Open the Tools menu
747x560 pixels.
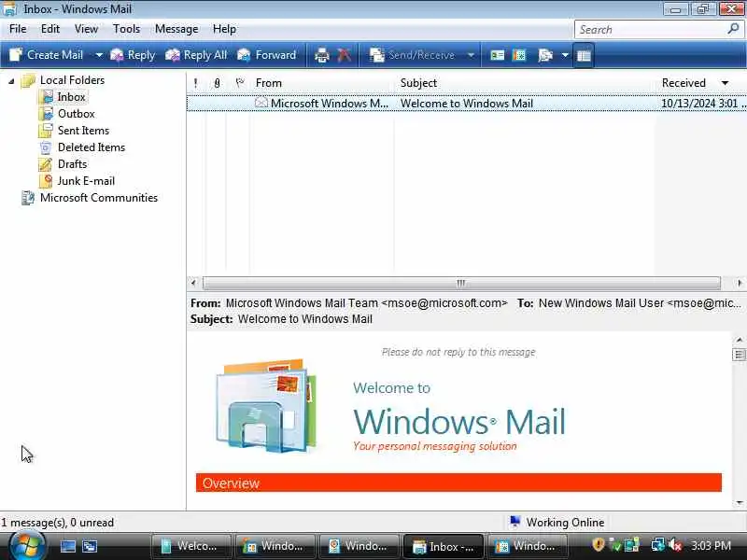point(126,29)
